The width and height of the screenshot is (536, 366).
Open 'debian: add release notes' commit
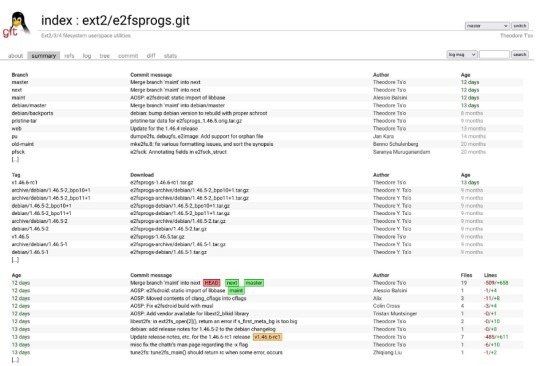[x=203, y=329]
